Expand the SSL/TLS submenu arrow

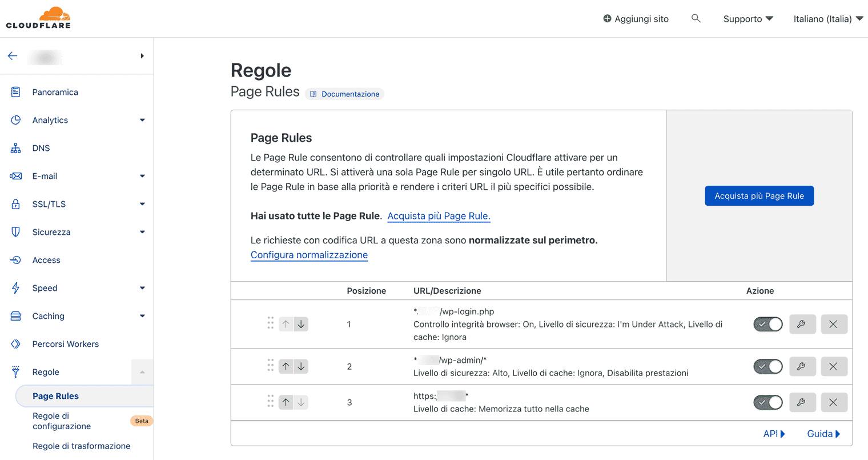click(x=142, y=204)
